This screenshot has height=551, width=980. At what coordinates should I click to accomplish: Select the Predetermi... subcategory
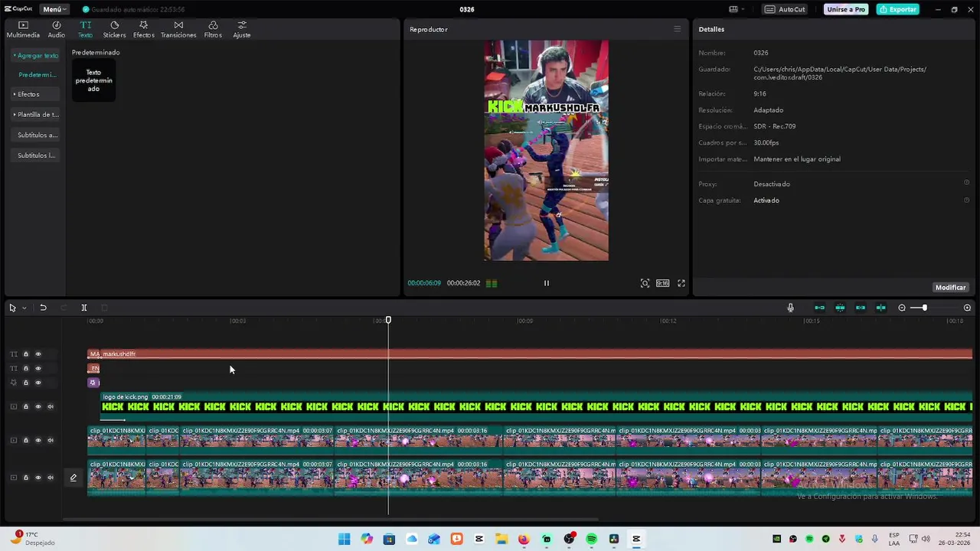[38, 75]
